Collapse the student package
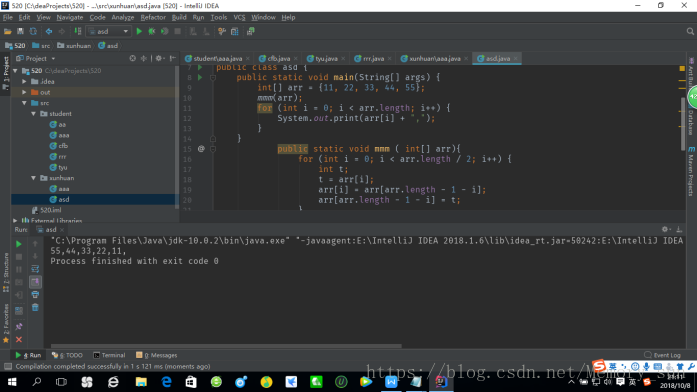 point(34,114)
